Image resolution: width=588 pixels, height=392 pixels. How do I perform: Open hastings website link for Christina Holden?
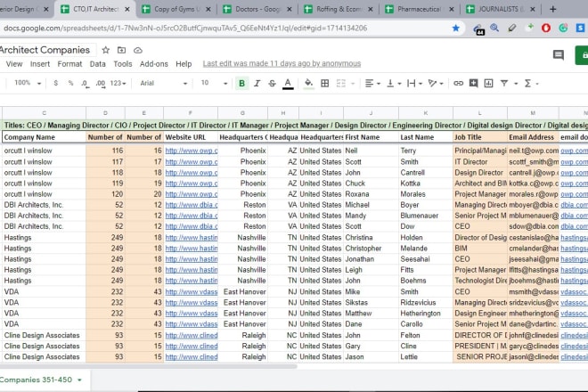click(x=192, y=238)
